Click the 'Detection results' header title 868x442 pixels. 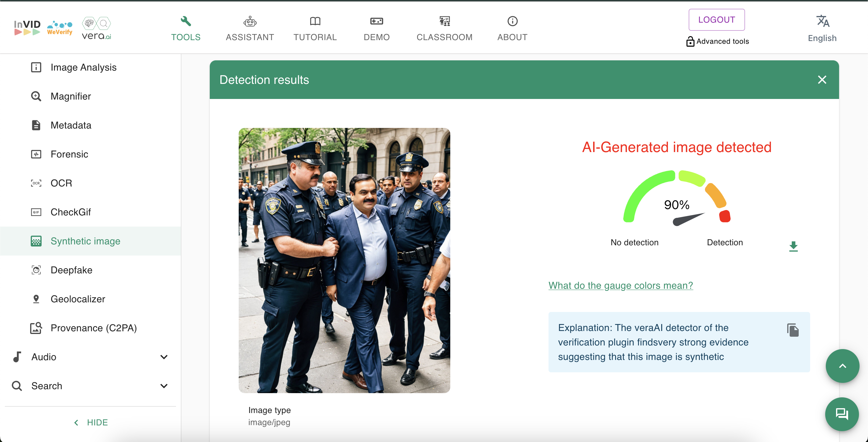(264, 80)
